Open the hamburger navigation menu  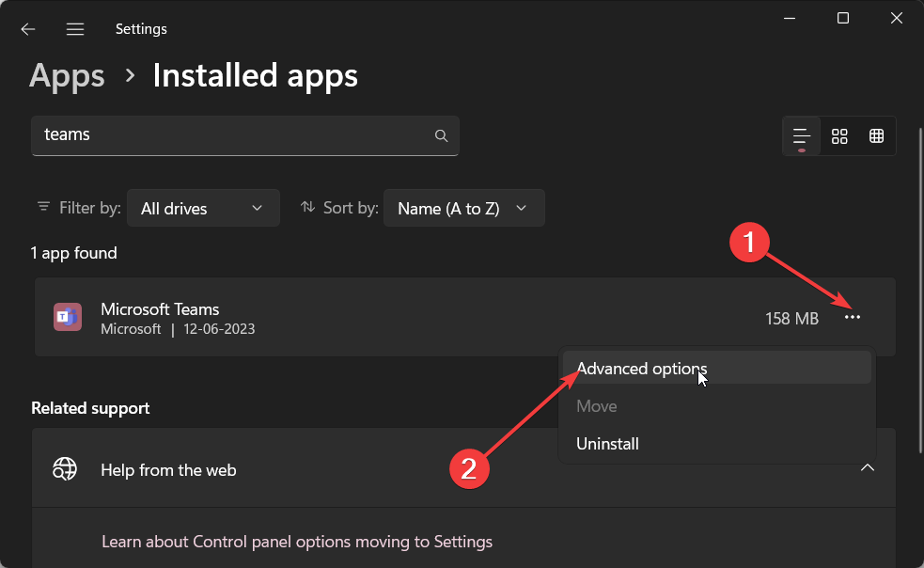(x=75, y=29)
